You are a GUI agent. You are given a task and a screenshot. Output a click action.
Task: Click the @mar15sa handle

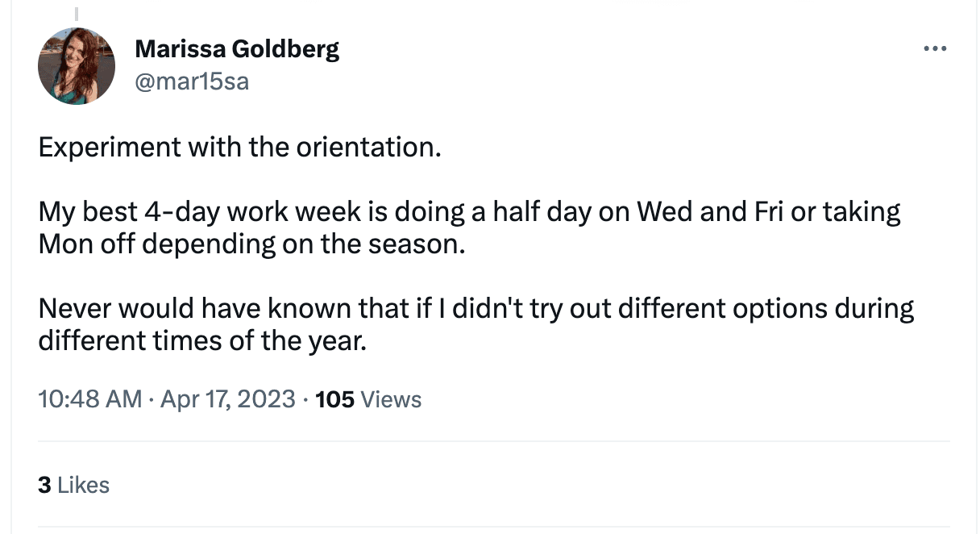point(192,81)
